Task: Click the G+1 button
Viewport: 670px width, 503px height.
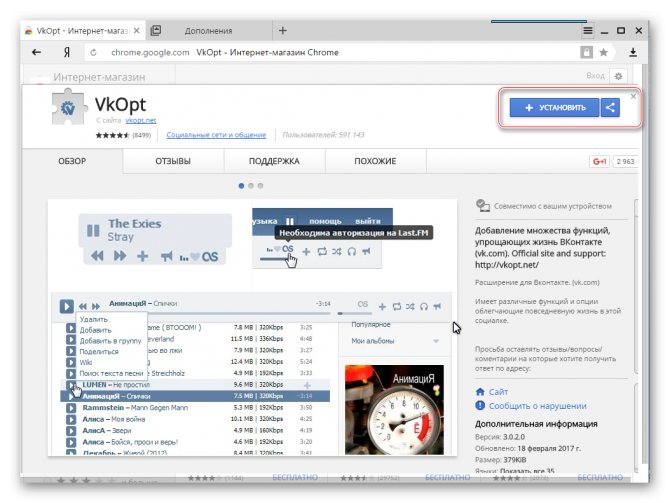Action: 599,162
